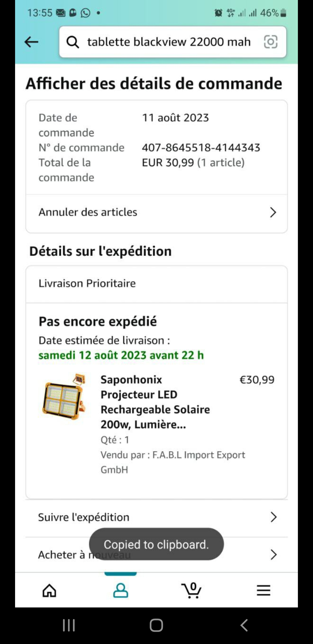
Task: Open the hamburger menu icon
Action: (x=263, y=590)
